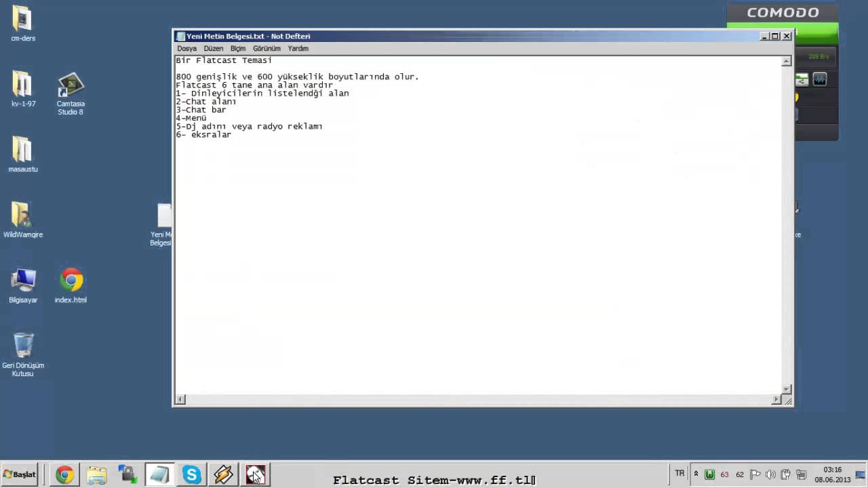Click the line '1- Dinleyicilerin listelendiği alan'

(x=262, y=94)
